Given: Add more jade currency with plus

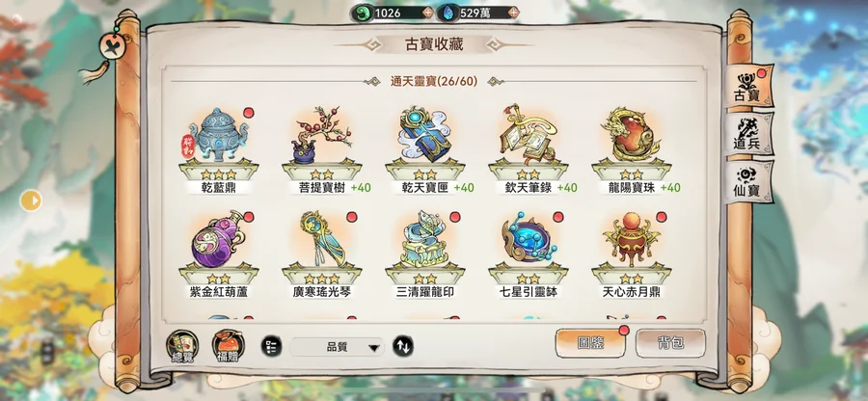Looking at the screenshot, I should (427, 13).
